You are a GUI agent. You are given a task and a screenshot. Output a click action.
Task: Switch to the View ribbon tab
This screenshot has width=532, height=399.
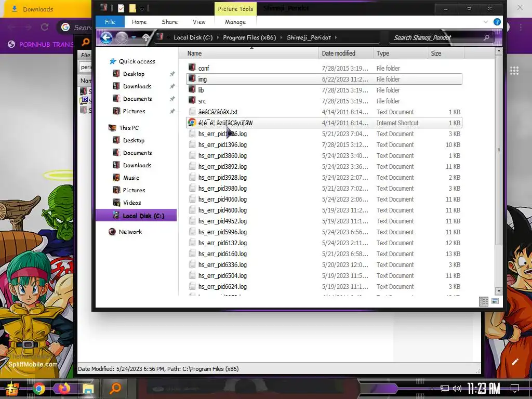click(x=199, y=22)
